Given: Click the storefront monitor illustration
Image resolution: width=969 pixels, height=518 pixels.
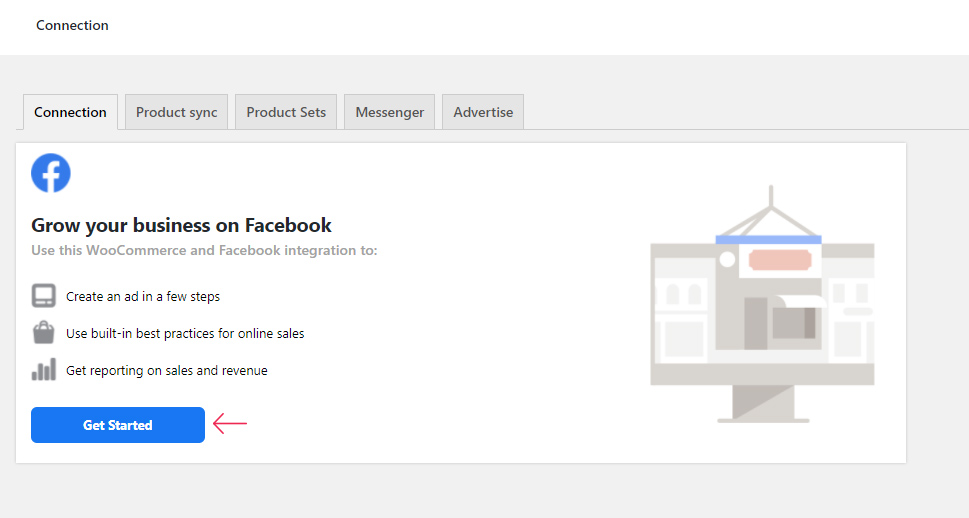Looking at the screenshot, I should 762,304.
